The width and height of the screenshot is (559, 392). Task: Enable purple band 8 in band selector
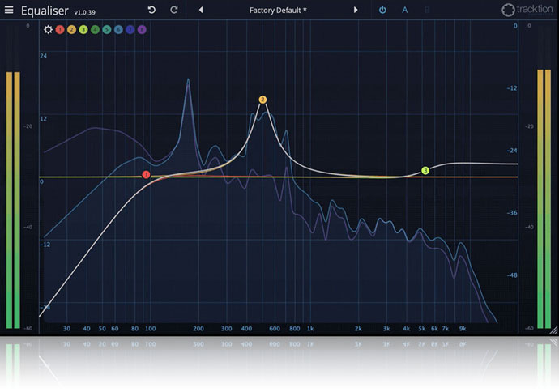[x=142, y=30]
